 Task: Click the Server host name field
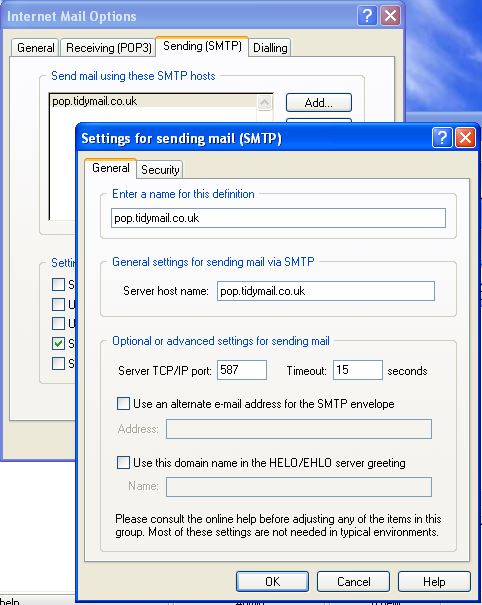326,291
